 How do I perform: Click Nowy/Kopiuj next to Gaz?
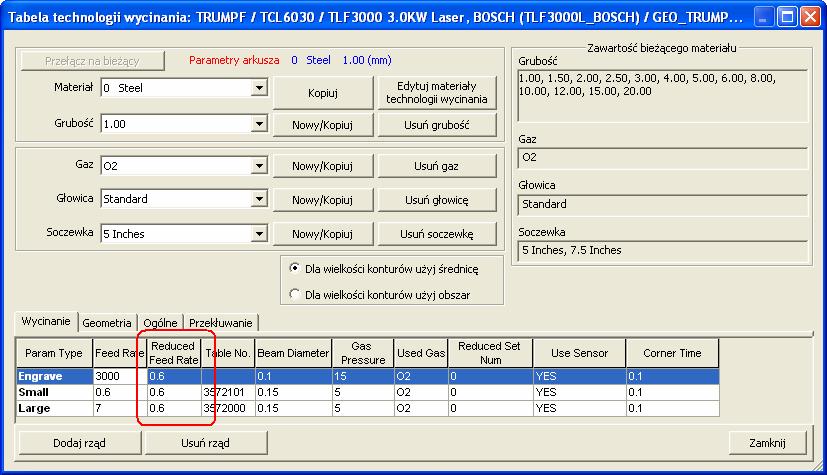(x=323, y=166)
